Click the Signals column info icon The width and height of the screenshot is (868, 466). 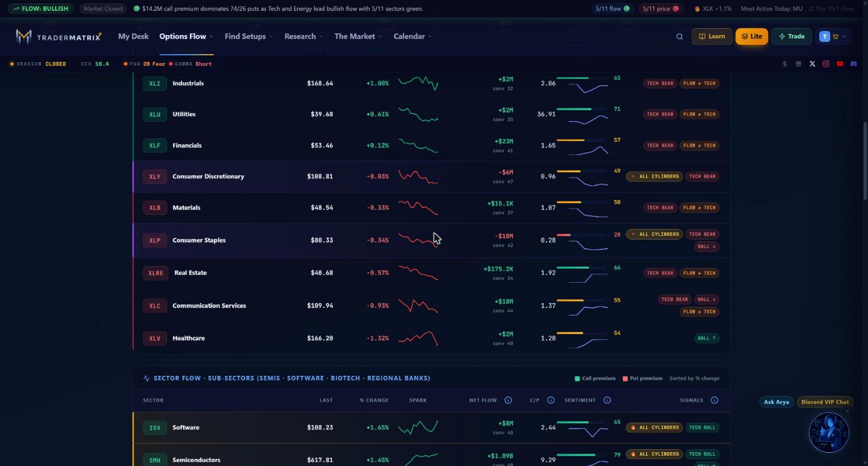(714, 400)
